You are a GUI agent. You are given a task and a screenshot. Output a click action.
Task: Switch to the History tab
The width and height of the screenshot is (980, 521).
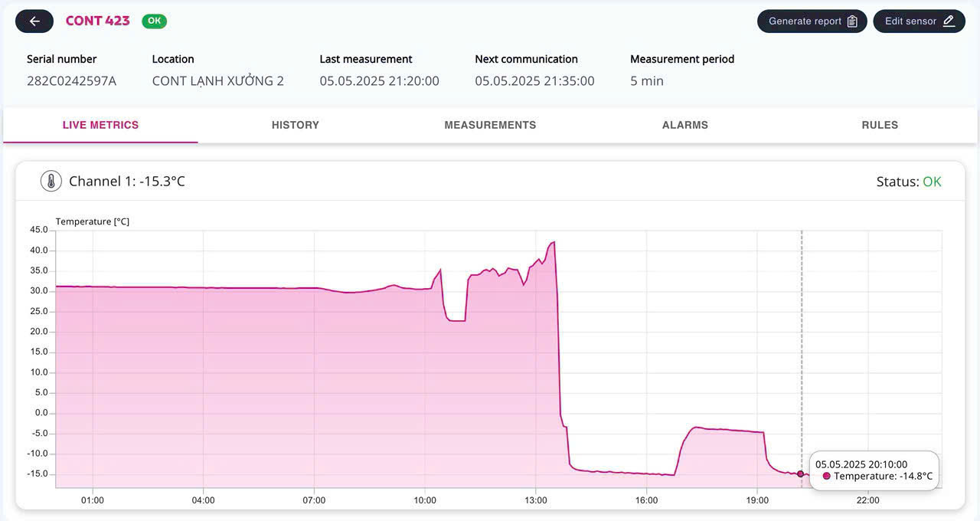pyautogui.click(x=296, y=125)
